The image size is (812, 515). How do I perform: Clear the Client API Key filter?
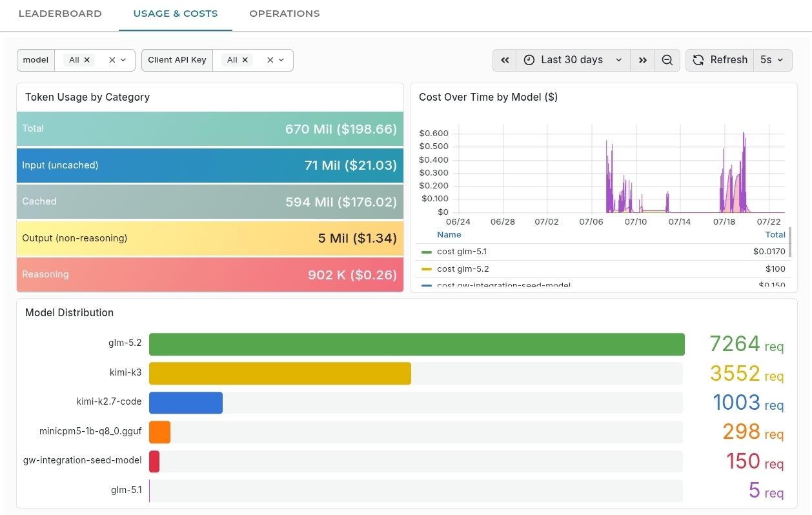[270, 60]
